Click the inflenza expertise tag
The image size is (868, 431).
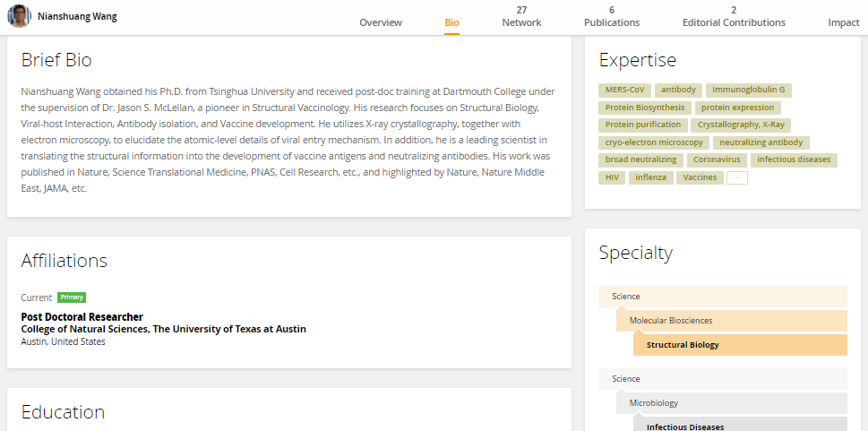[651, 177]
